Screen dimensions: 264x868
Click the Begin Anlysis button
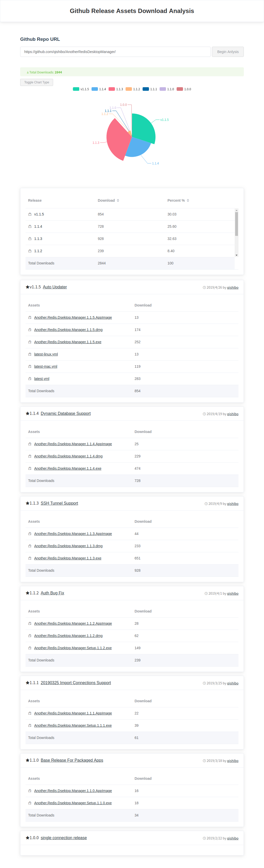(228, 52)
